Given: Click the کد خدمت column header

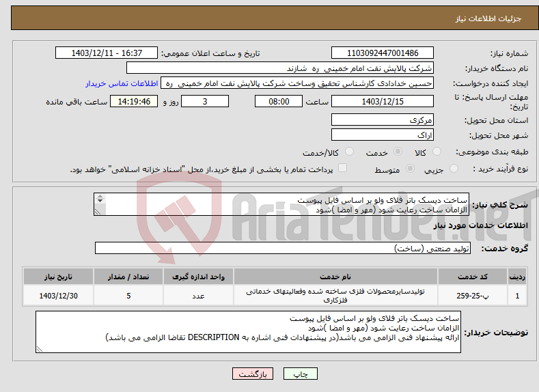Looking at the screenshot, I should [473, 277].
